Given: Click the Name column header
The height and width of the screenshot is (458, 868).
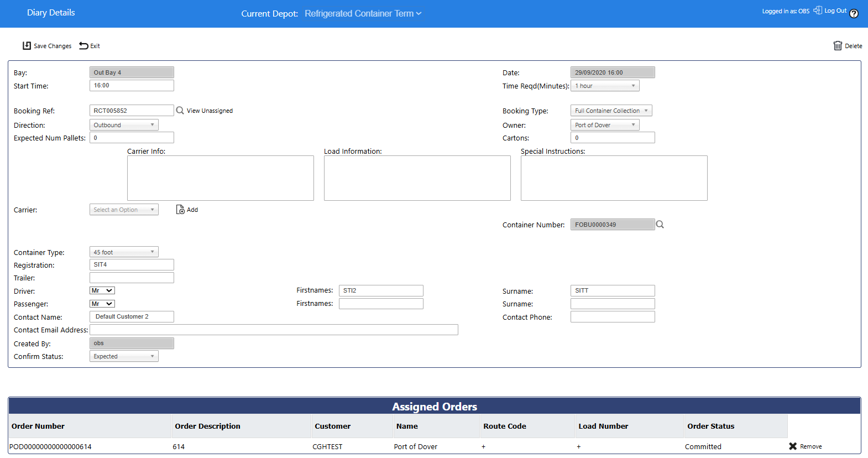Looking at the screenshot, I should click(x=436, y=426).
